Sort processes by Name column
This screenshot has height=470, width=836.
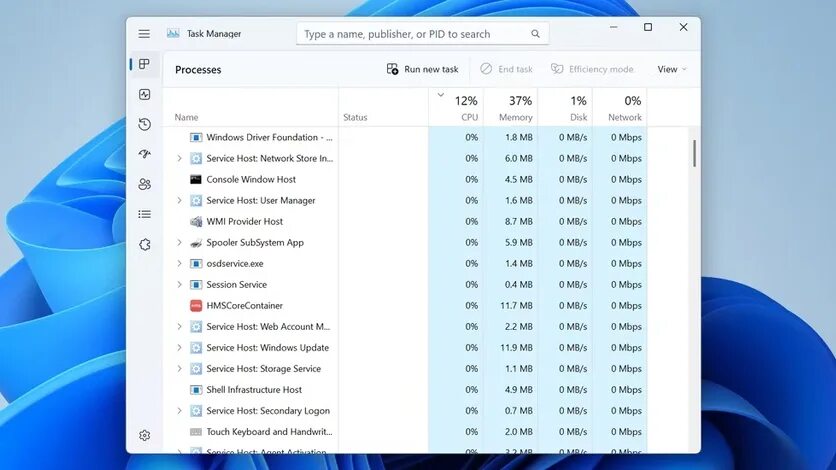point(251,107)
